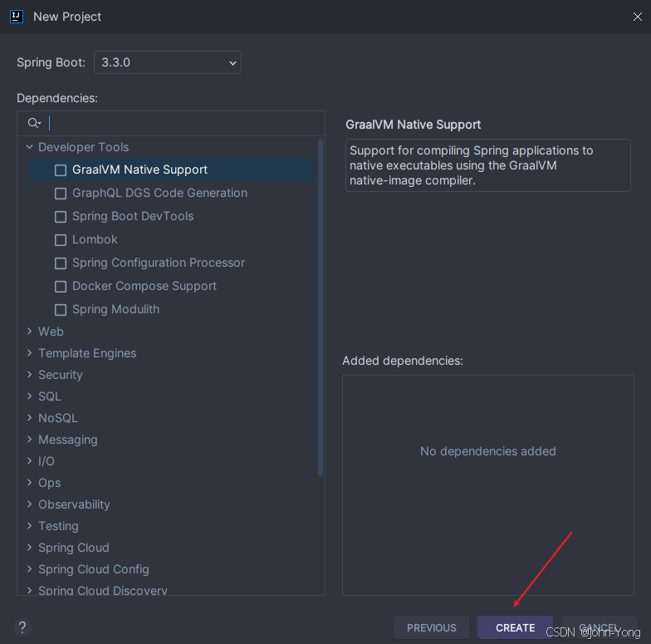Expand the Observability category

30,504
